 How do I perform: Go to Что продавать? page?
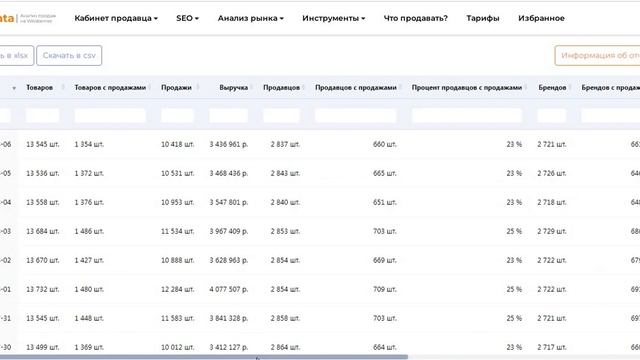click(416, 18)
